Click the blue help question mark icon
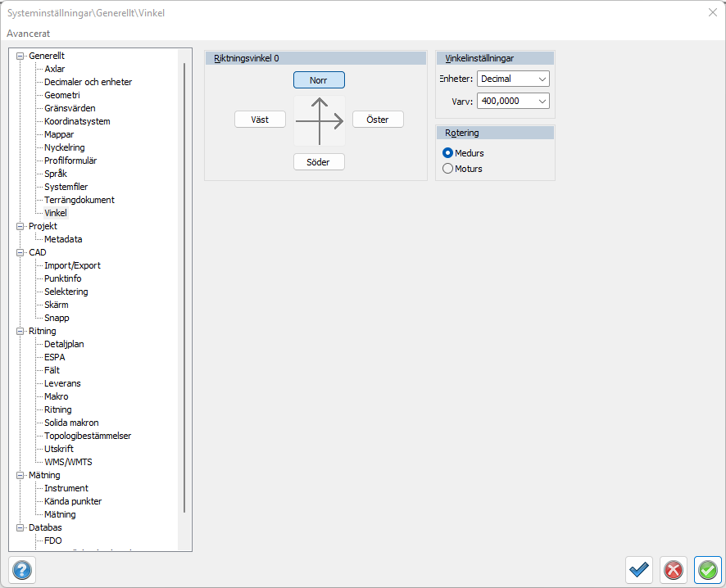 pos(22,569)
